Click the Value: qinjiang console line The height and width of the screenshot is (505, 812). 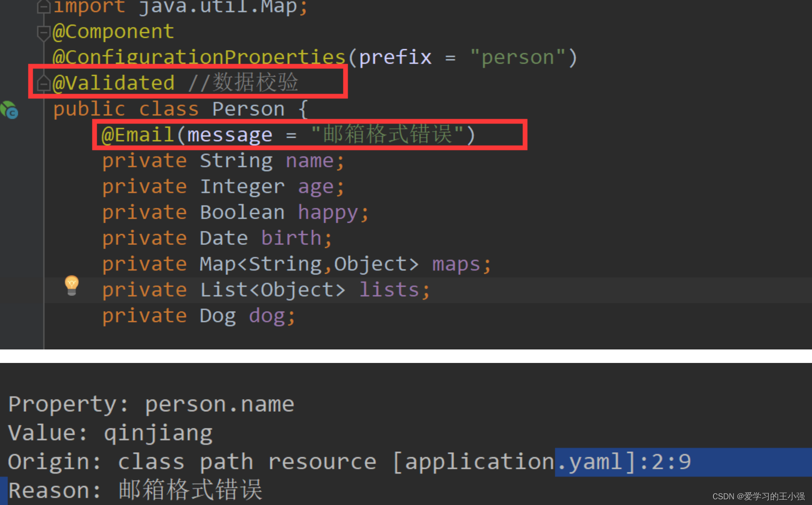[x=110, y=433]
